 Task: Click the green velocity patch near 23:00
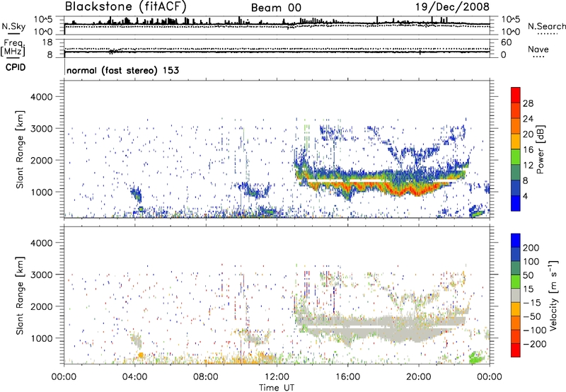pyautogui.click(x=477, y=357)
